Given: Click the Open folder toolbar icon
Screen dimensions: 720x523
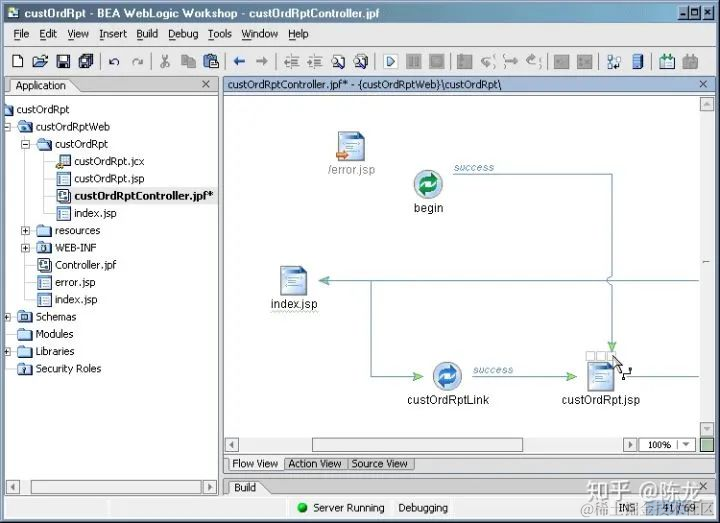Looking at the screenshot, I should [40, 61].
